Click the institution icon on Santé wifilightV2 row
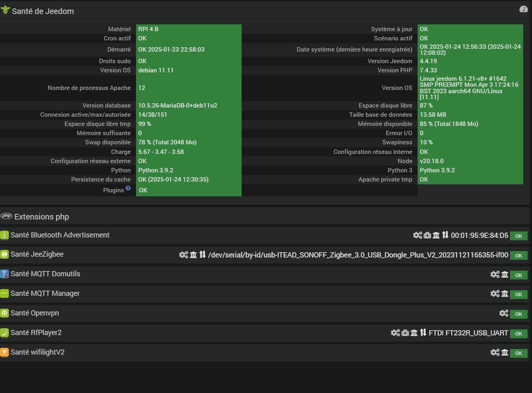 pyautogui.click(x=505, y=352)
